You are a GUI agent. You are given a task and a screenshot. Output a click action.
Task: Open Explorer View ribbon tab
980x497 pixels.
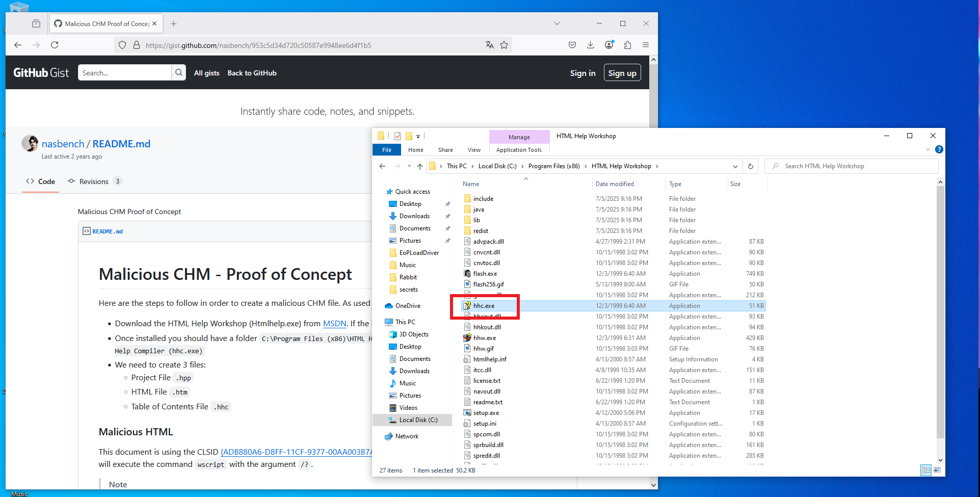(474, 150)
